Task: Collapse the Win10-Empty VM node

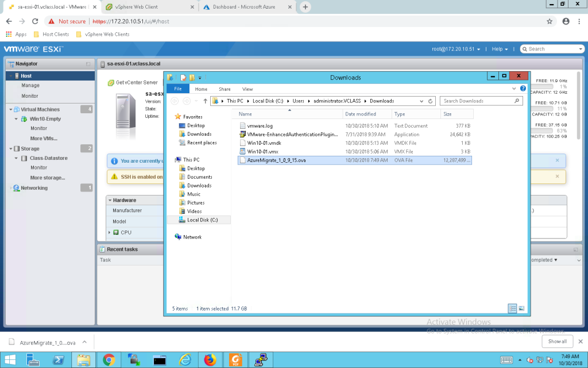Action: pos(16,119)
